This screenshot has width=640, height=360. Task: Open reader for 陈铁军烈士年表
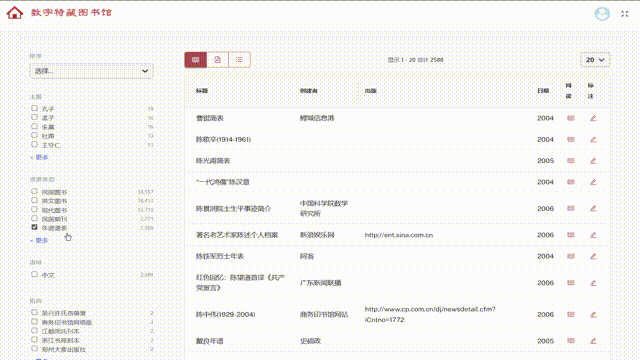(571, 256)
